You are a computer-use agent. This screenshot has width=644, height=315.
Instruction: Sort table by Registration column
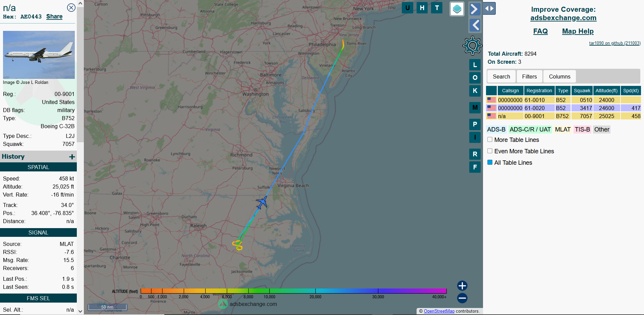539,91
